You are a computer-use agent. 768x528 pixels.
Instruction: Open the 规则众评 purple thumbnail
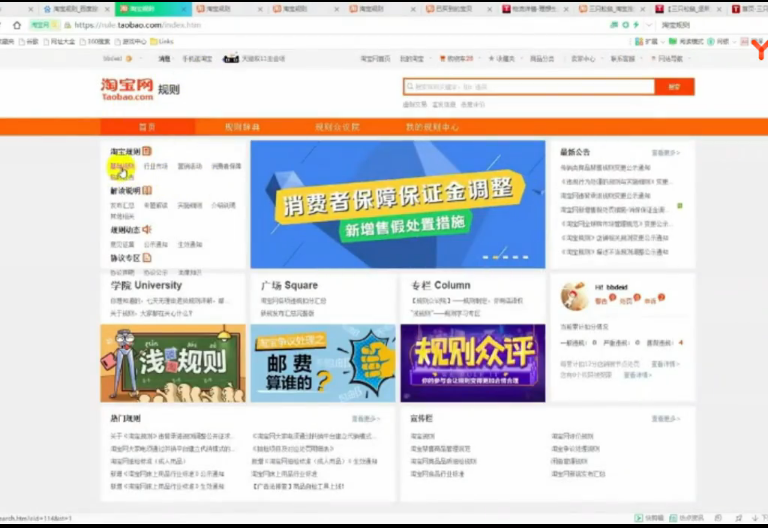pos(473,363)
